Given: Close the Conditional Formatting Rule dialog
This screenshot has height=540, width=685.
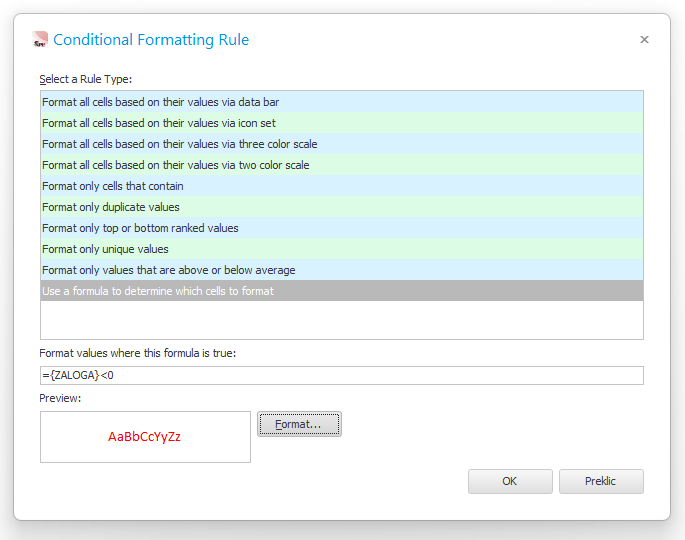Looking at the screenshot, I should click(644, 40).
